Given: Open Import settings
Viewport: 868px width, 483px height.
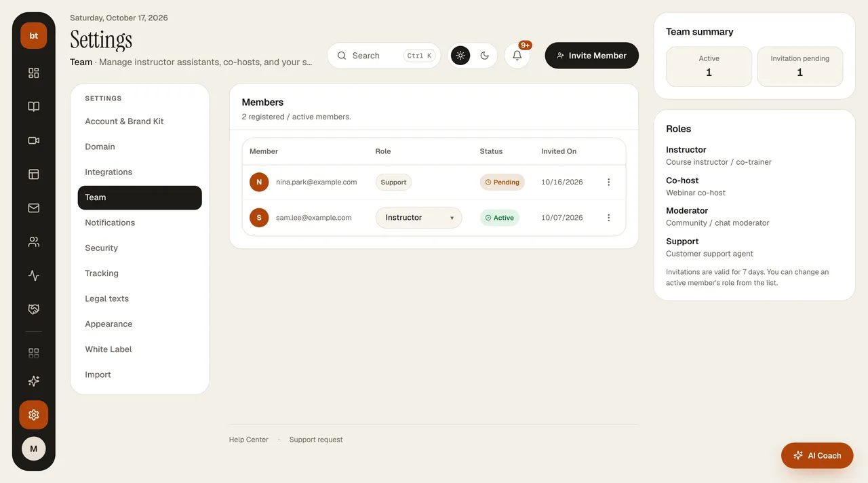Looking at the screenshot, I should click(x=140, y=374).
